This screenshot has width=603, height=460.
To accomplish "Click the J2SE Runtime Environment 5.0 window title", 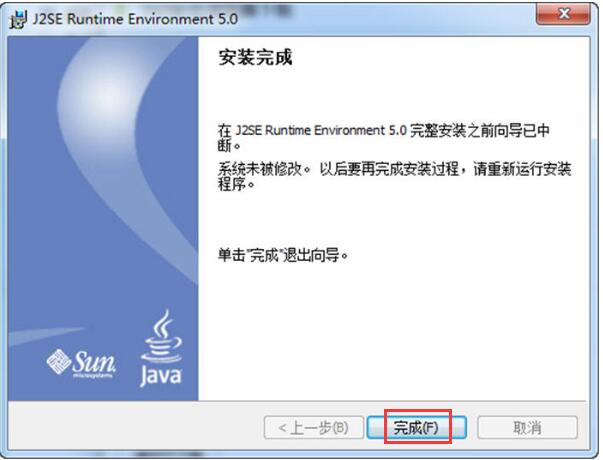I will click(135, 19).
